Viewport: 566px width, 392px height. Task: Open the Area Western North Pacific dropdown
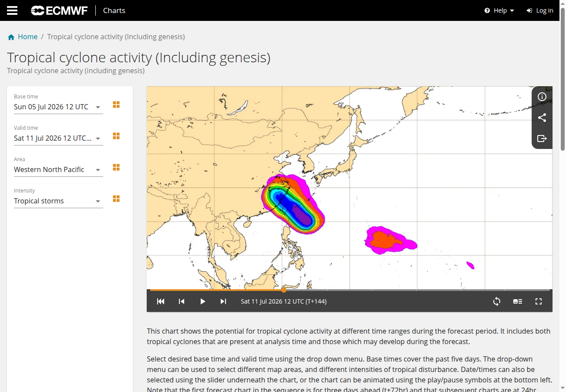[x=58, y=169]
